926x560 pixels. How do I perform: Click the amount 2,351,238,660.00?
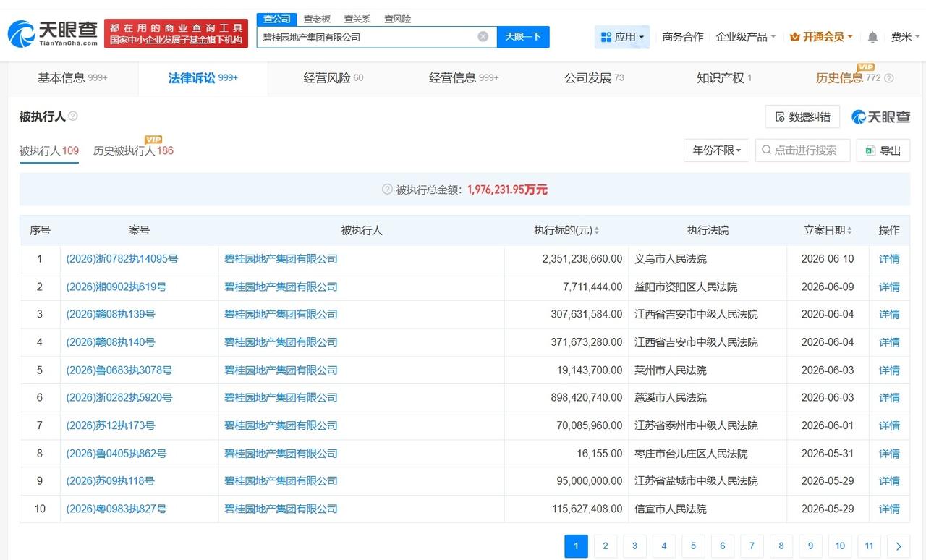click(x=582, y=259)
